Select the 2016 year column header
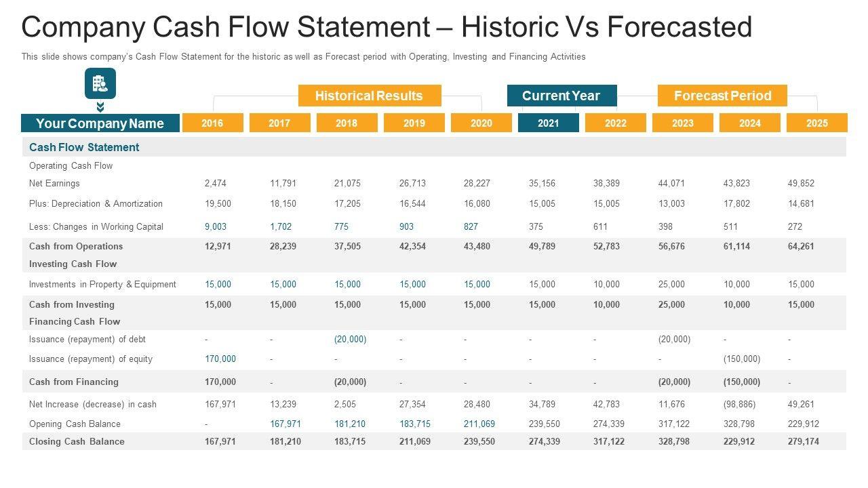Screen dimensions: 868x488 (212, 123)
